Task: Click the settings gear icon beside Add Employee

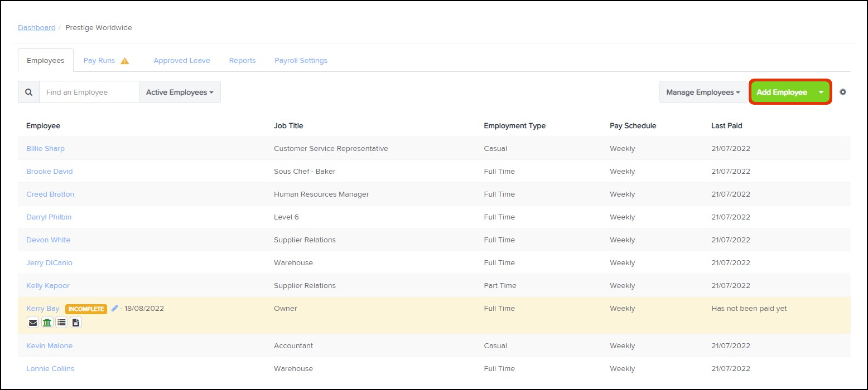Action: (x=843, y=92)
